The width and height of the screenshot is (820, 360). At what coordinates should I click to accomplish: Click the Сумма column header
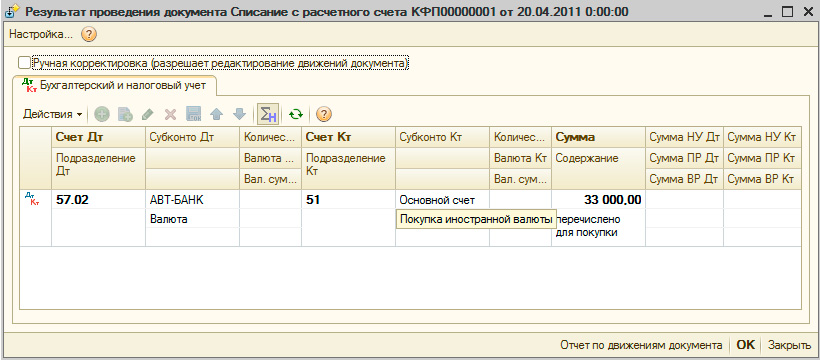tap(598, 137)
